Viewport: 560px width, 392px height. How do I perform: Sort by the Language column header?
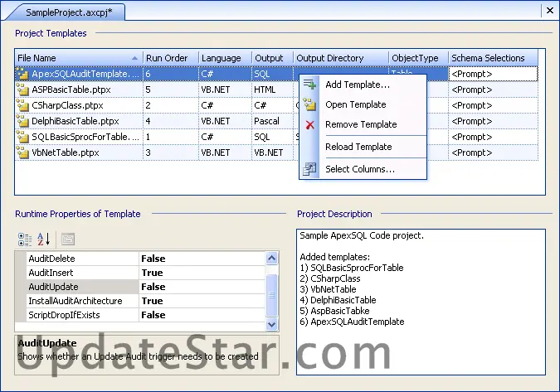[225, 58]
